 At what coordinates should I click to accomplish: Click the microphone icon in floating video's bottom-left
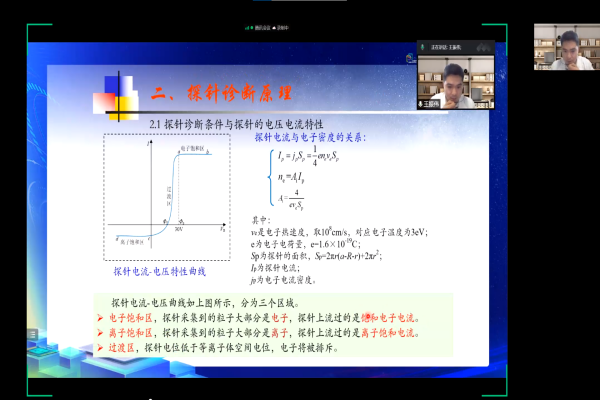[x=421, y=103]
